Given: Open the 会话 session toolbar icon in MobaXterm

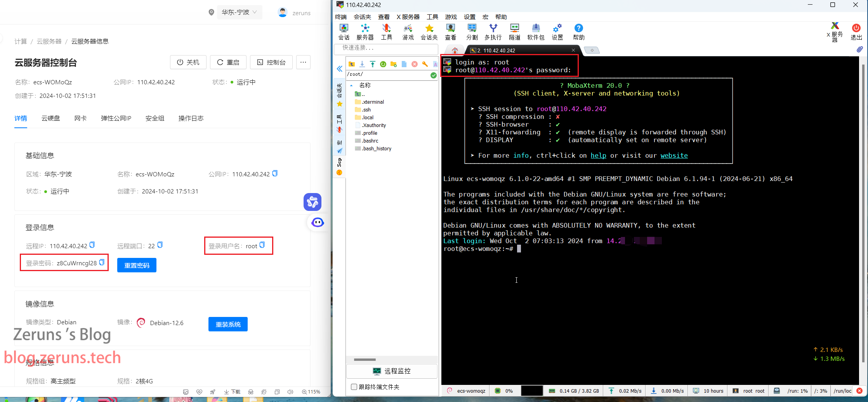Looking at the screenshot, I should point(344,32).
